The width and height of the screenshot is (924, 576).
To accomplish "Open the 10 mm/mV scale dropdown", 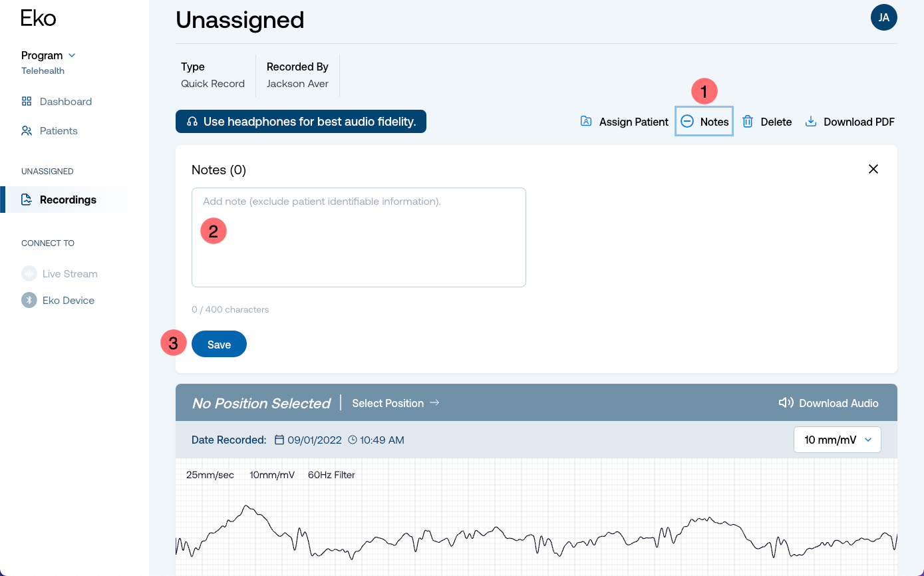I will (x=838, y=440).
